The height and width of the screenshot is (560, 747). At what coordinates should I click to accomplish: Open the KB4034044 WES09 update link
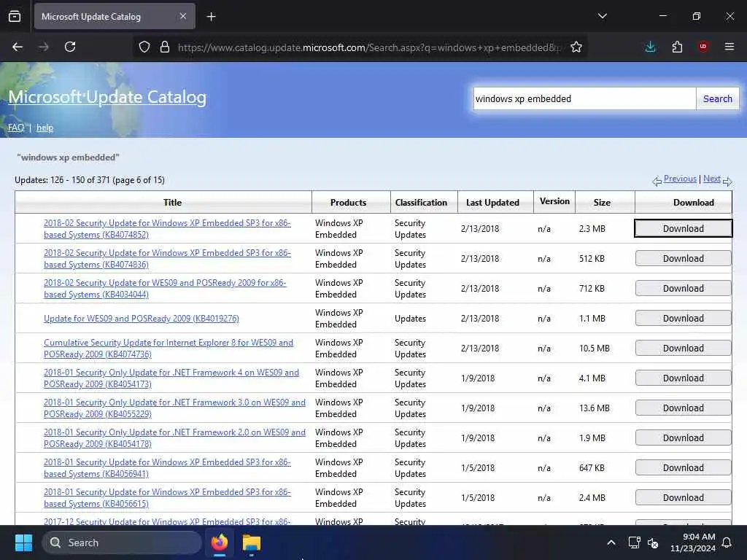click(165, 289)
